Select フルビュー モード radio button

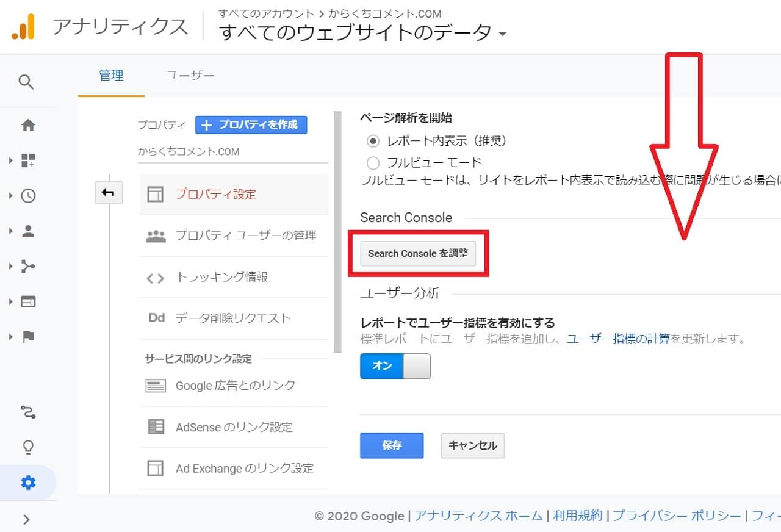373,162
